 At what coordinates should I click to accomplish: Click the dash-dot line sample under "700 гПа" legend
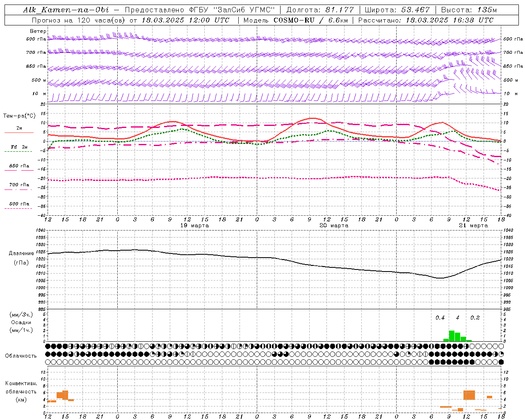(x=18, y=189)
